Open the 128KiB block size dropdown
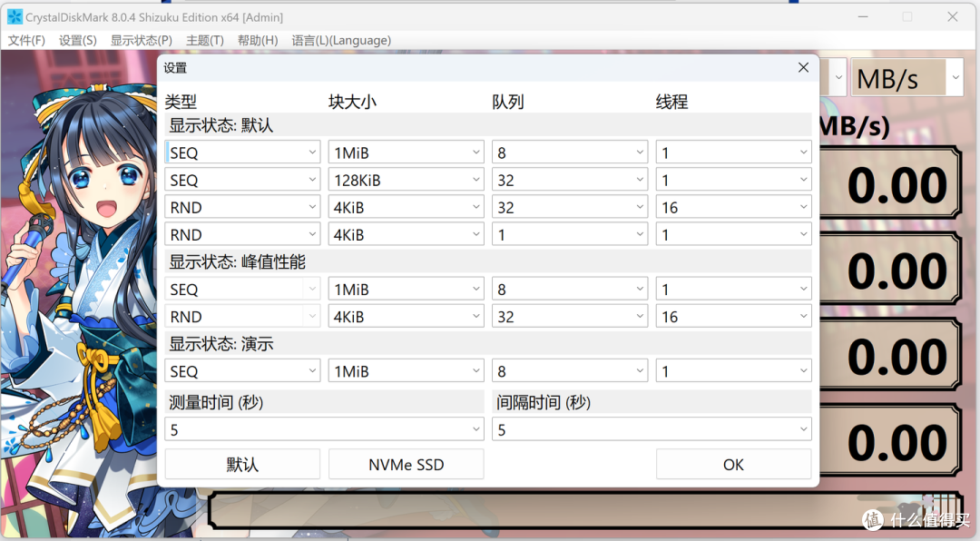This screenshot has width=980, height=541. tap(407, 180)
